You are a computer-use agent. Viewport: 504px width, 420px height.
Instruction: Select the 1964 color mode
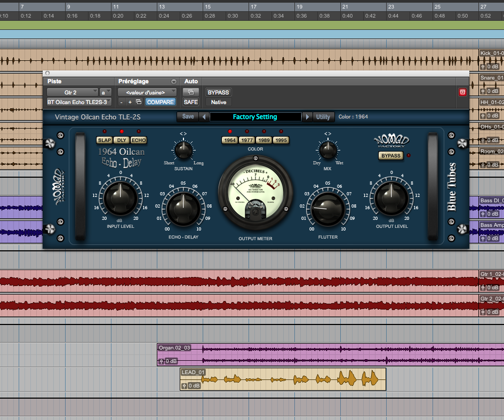(x=230, y=140)
